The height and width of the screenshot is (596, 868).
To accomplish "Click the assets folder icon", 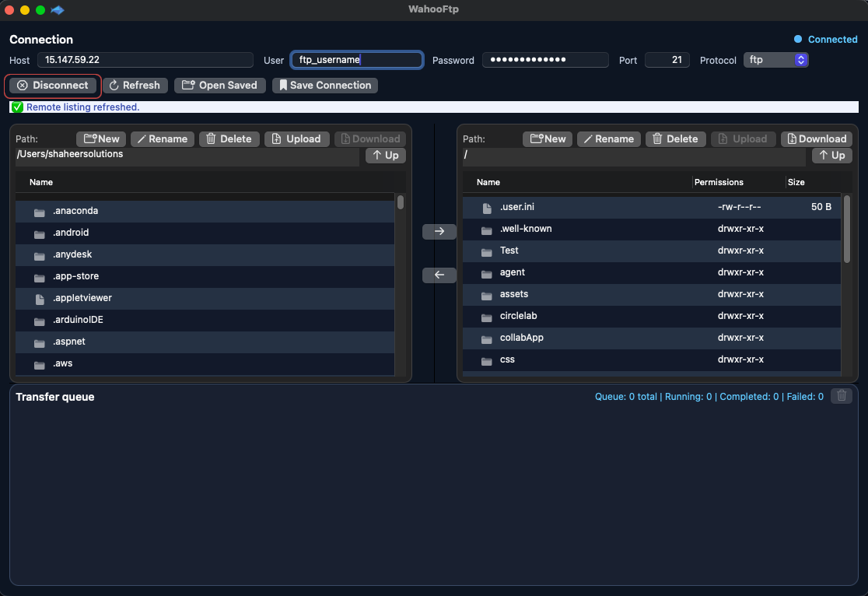I will (487, 296).
